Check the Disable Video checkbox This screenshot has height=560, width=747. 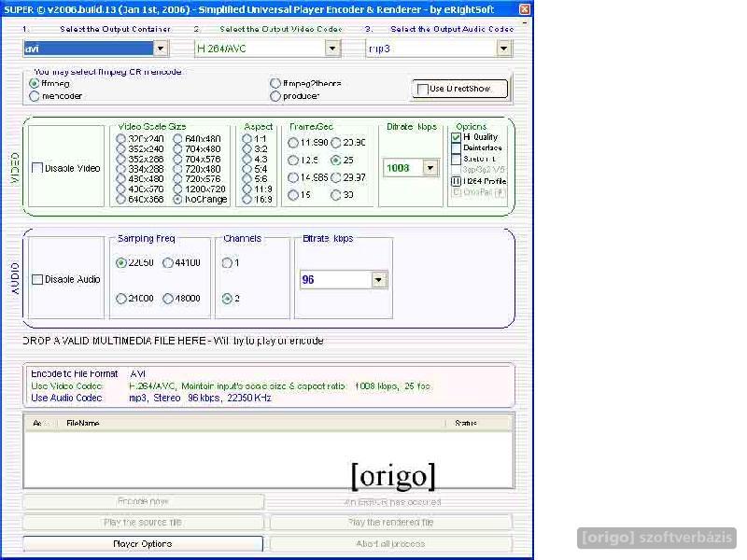click(37, 168)
